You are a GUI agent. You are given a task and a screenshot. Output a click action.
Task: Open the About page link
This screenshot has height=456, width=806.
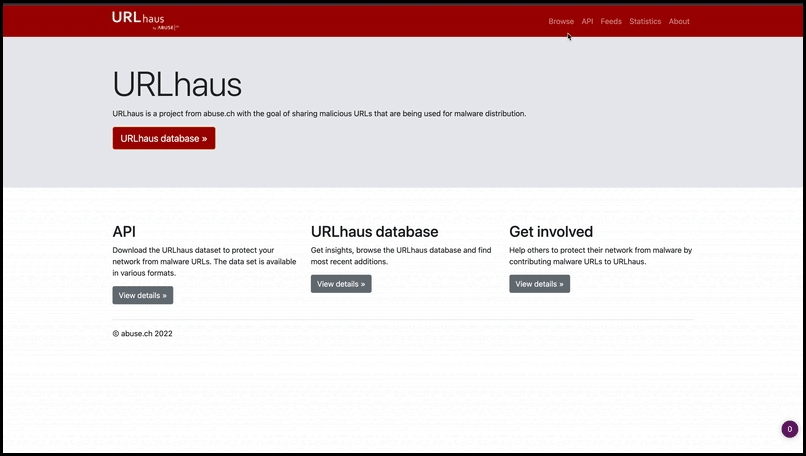coord(679,21)
